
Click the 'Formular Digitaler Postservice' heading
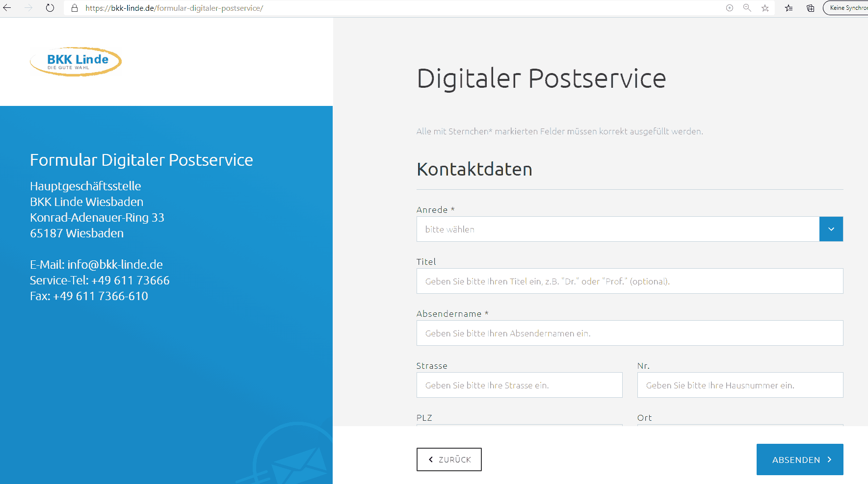point(141,160)
